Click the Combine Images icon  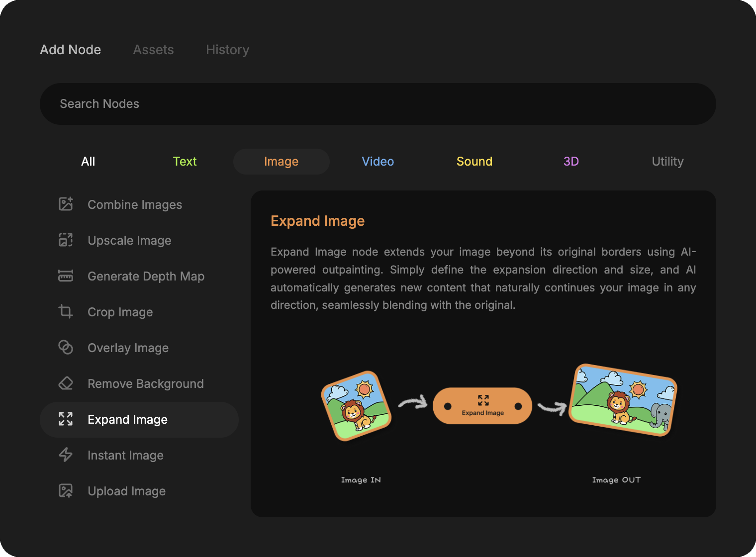pos(66,204)
